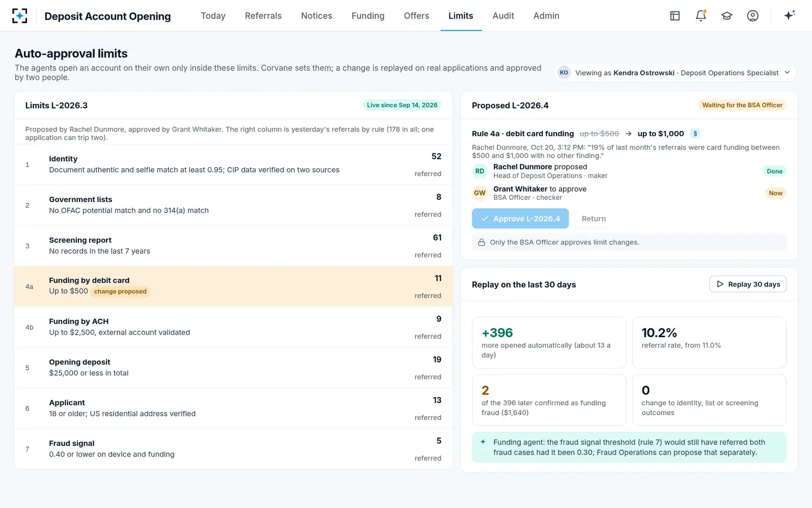
Task: Expand the Viewing as Kendra Ostrowski dropdown
Action: [x=676, y=72]
